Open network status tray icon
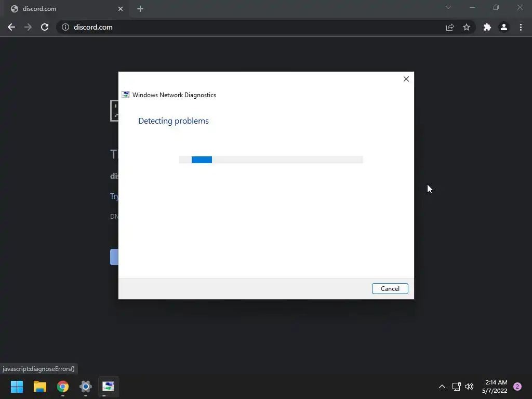Image resolution: width=532 pixels, height=399 pixels. click(456, 387)
